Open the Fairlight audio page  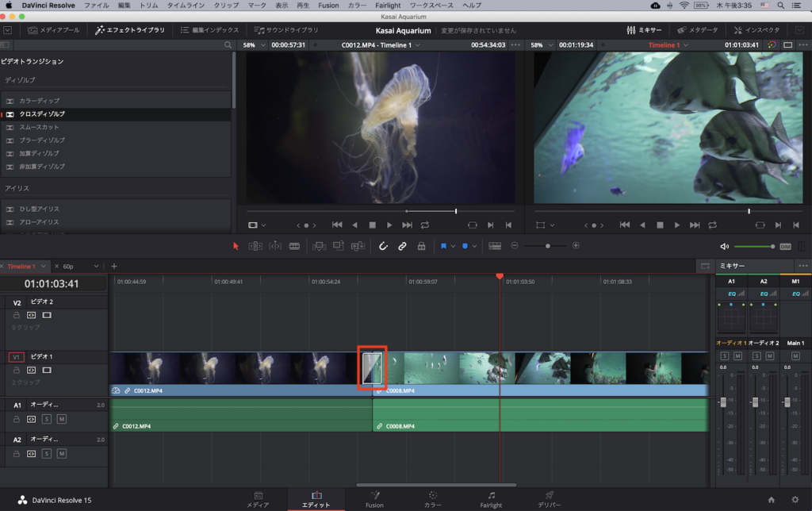click(x=491, y=498)
